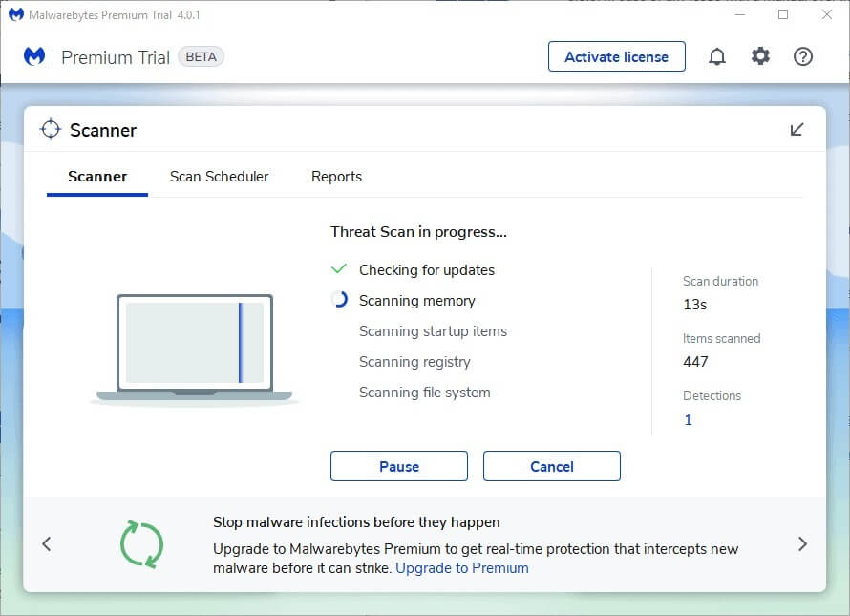The image size is (850, 616).
Task: Click the Threat Scan in progress heading
Action: click(418, 232)
